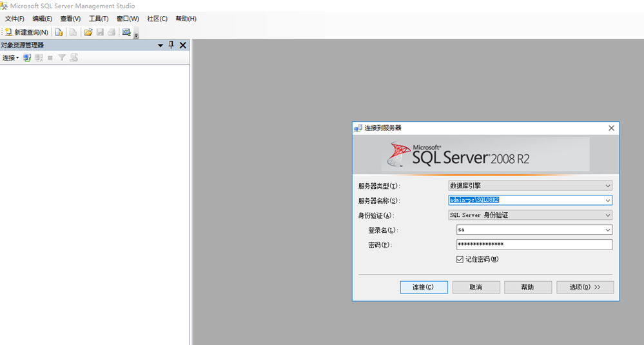Click the Activity Monitor toolbar icon
The width and height of the screenshot is (644, 345).
click(x=126, y=32)
